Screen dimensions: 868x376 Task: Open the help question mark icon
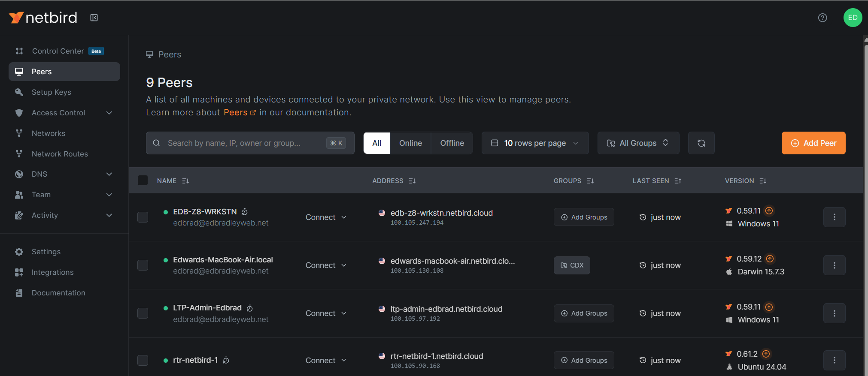(x=822, y=18)
